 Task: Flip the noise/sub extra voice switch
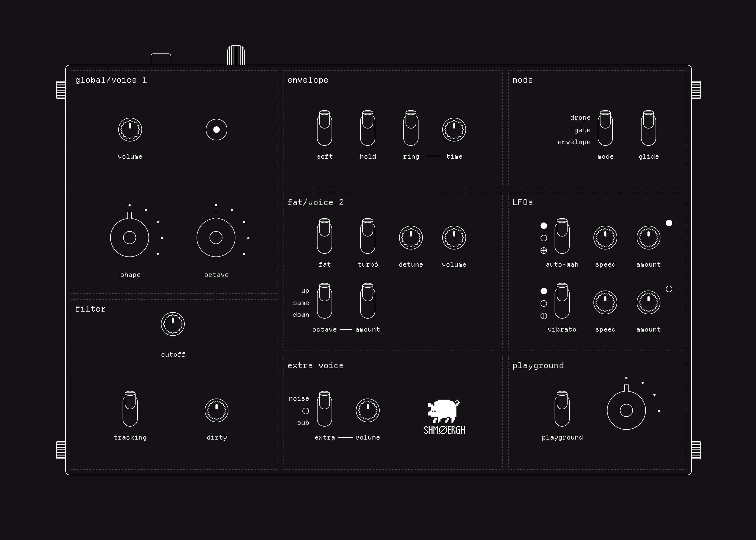[325, 409]
